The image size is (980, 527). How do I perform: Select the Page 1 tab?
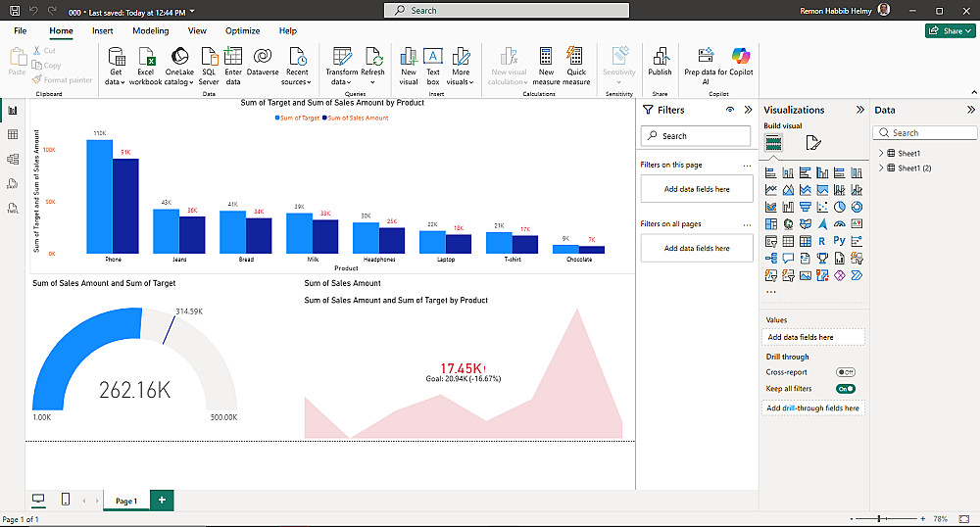point(126,501)
